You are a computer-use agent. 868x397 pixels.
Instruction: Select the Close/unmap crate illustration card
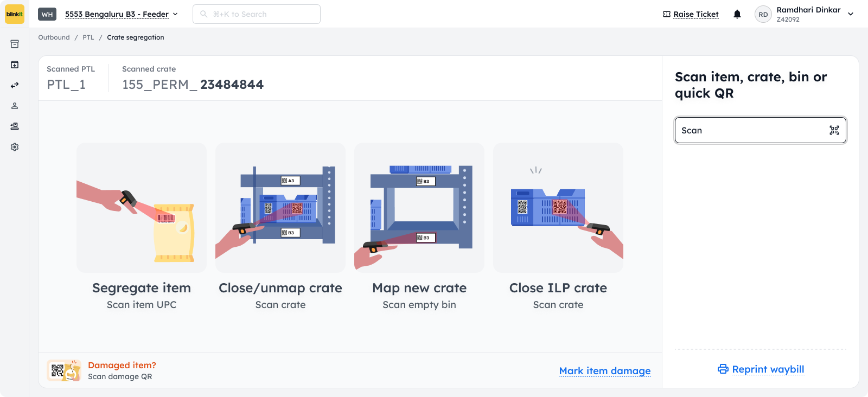[280, 208]
